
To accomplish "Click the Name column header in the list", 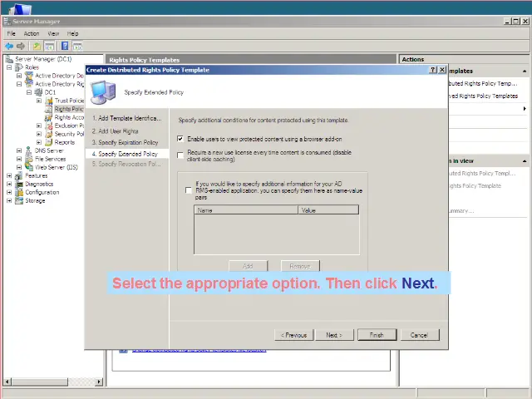I will click(246, 210).
